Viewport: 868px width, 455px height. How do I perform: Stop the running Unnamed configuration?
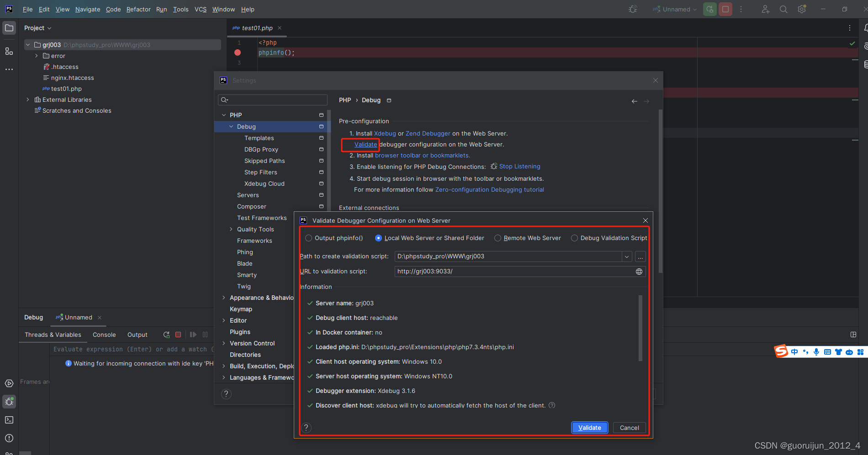coord(725,9)
